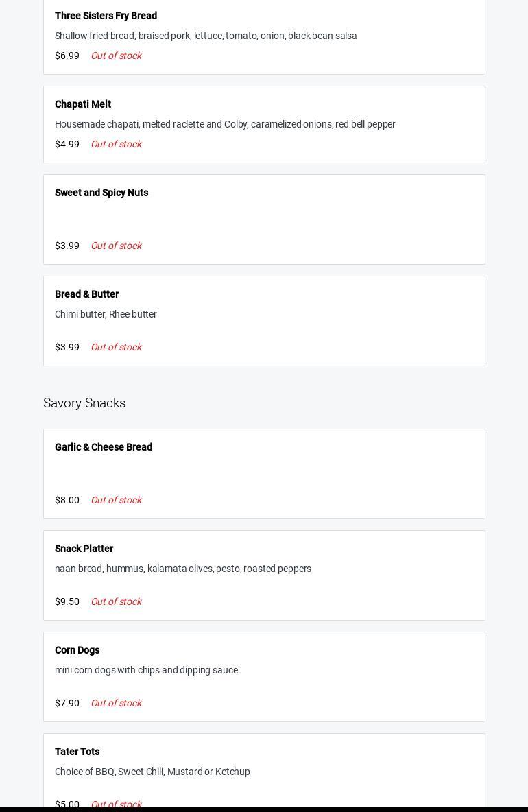The width and height of the screenshot is (528, 812).
Task: Click the Savory Snacks section heading
Action: click(x=84, y=403)
